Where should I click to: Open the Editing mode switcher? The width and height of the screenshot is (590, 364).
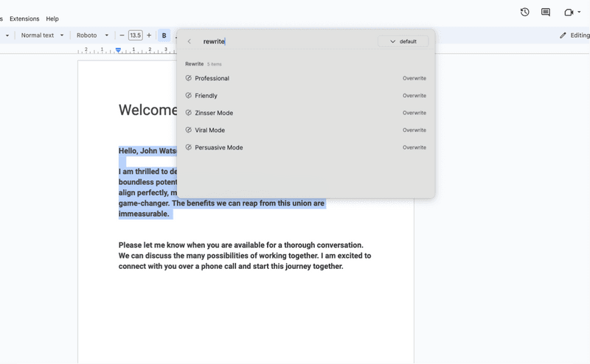(574, 35)
